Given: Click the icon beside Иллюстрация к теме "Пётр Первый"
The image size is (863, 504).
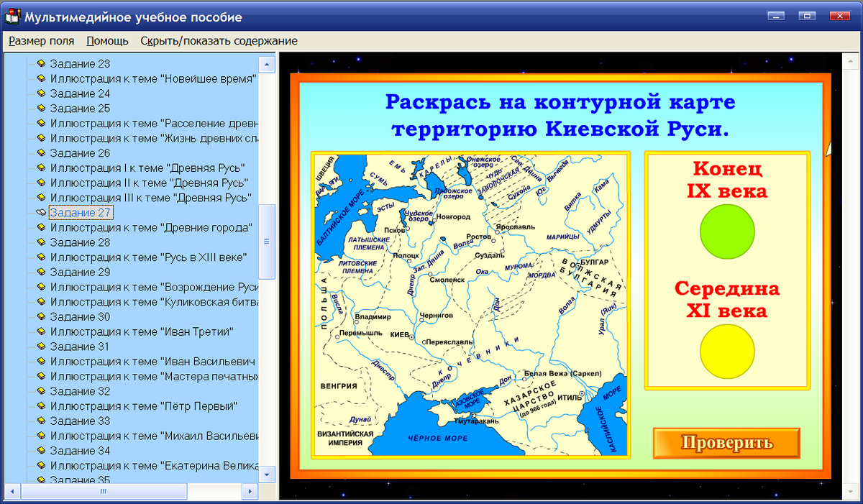Looking at the screenshot, I should (x=41, y=406).
